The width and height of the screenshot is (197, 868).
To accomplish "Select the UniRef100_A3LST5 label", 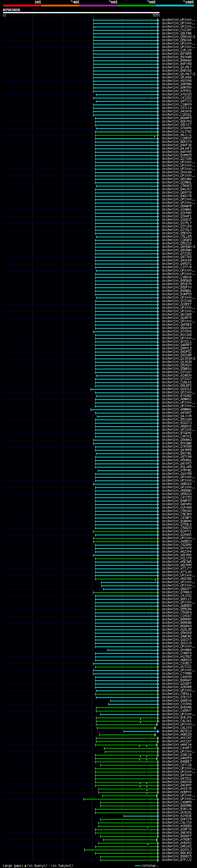I will pyautogui.click(x=177, y=558).
